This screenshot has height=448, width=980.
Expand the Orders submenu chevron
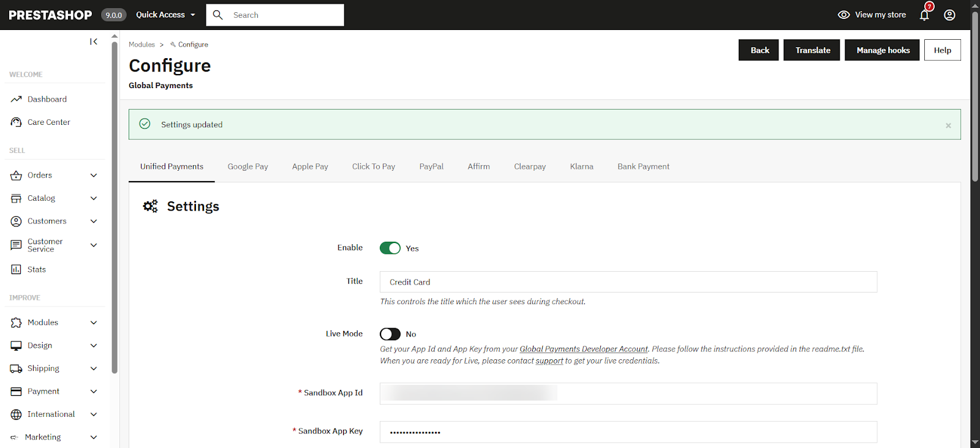(94, 176)
